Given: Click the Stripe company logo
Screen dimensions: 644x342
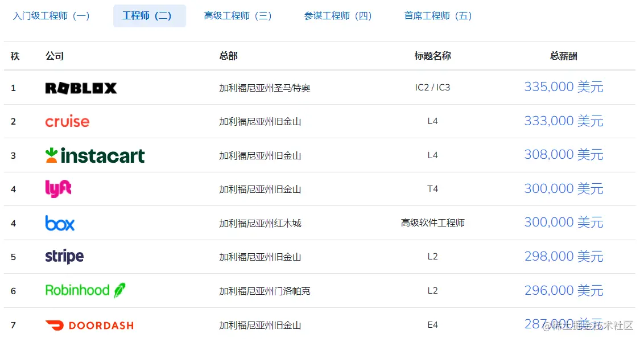Looking at the screenshot, I should 64,257.
